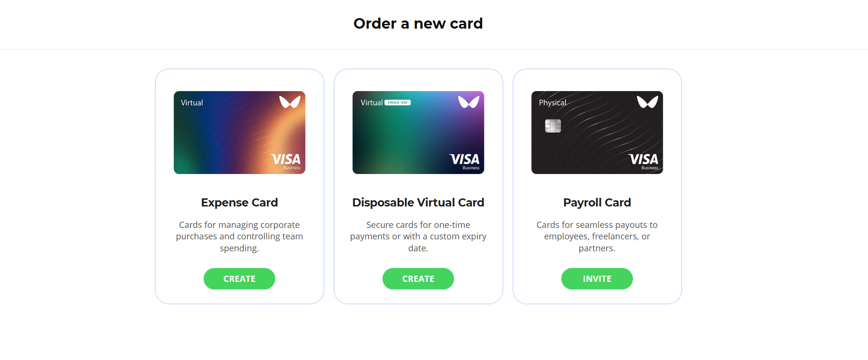Click VISA Business logo on Payroll card image

[643, 161]
